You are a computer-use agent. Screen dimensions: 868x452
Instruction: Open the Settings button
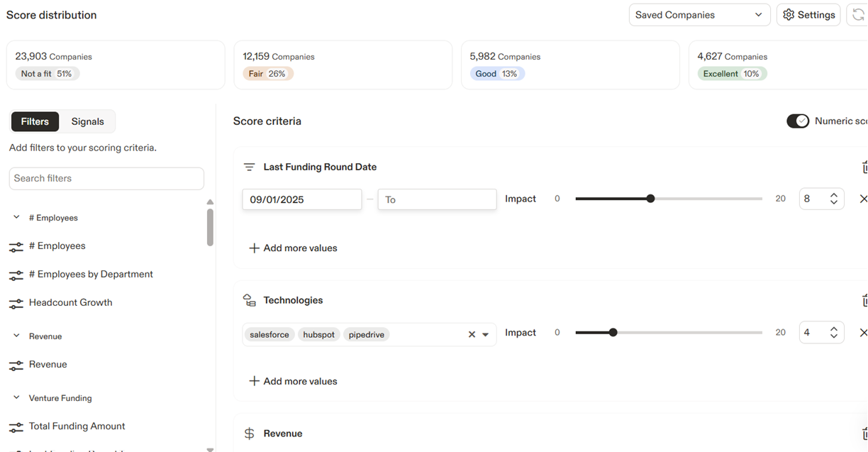[809, 15]
